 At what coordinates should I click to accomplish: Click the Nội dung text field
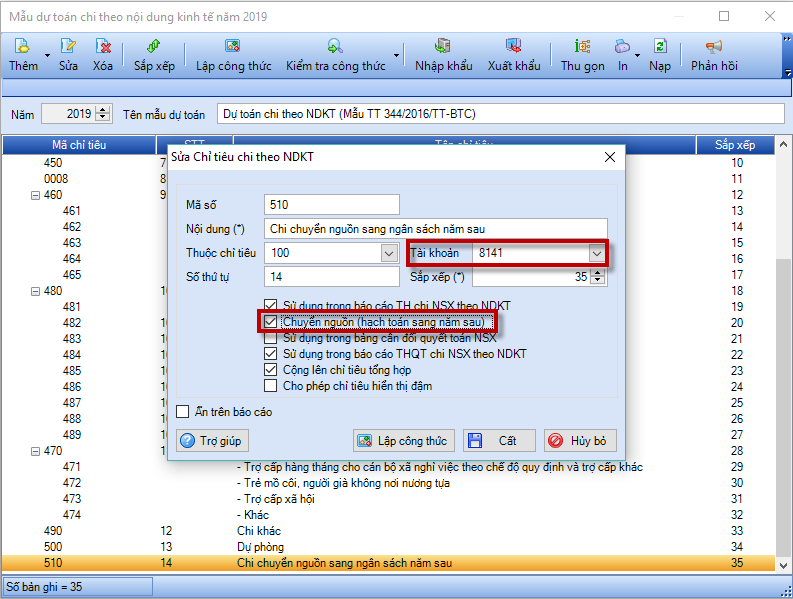(435, 229)
